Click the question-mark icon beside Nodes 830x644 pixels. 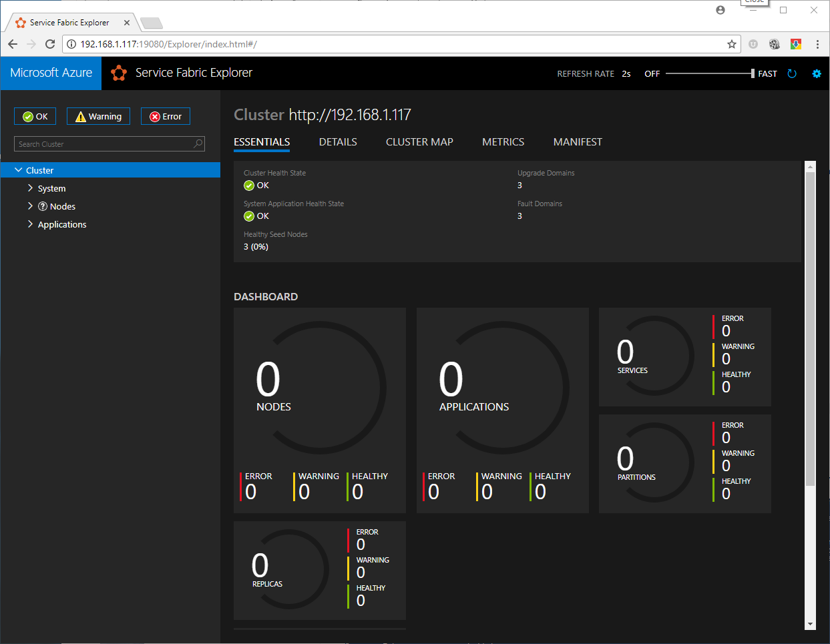43,206
